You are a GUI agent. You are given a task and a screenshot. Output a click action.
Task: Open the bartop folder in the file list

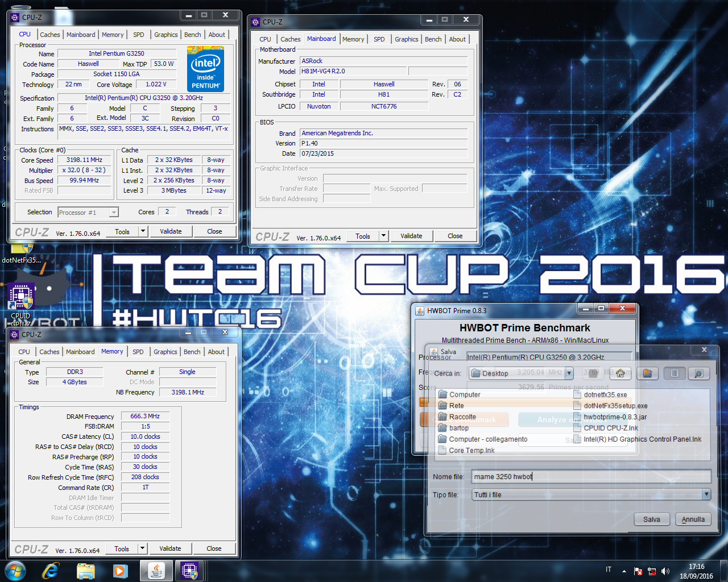pos(453,428)
